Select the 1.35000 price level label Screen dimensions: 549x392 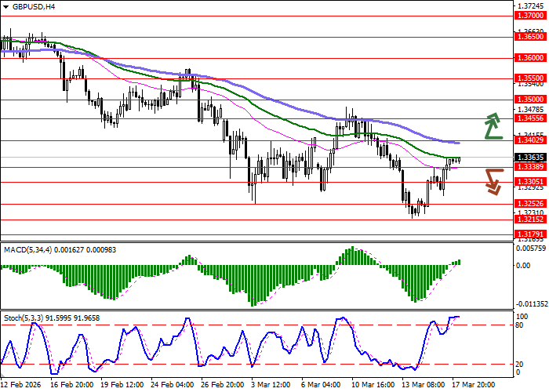click(x=530, y=100)
